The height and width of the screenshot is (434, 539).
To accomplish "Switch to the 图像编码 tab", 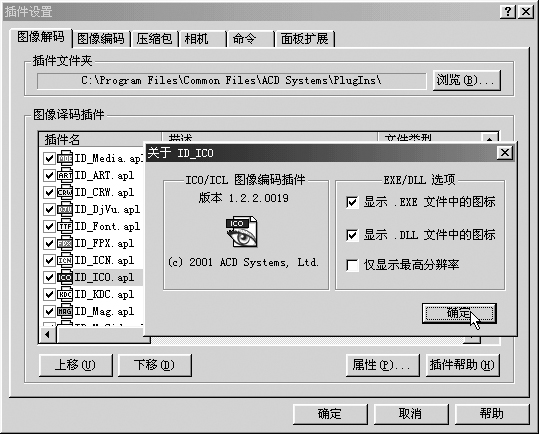I will [101, 38].
